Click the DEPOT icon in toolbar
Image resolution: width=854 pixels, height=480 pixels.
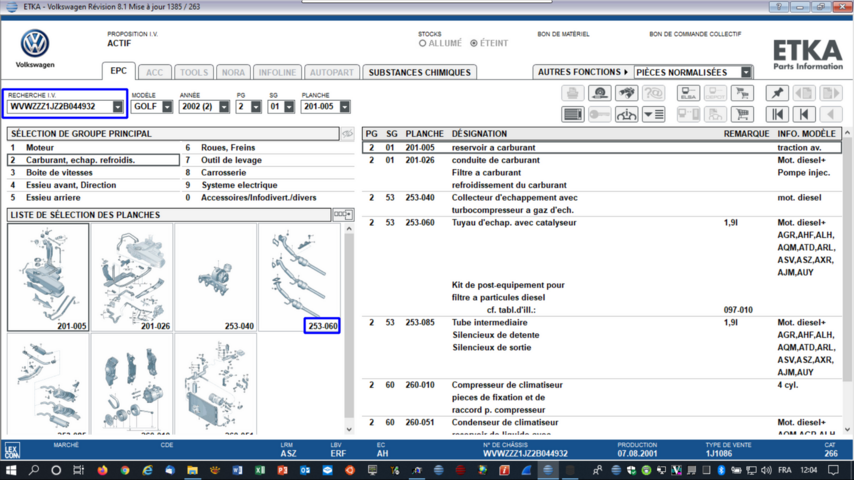point(715,93)
